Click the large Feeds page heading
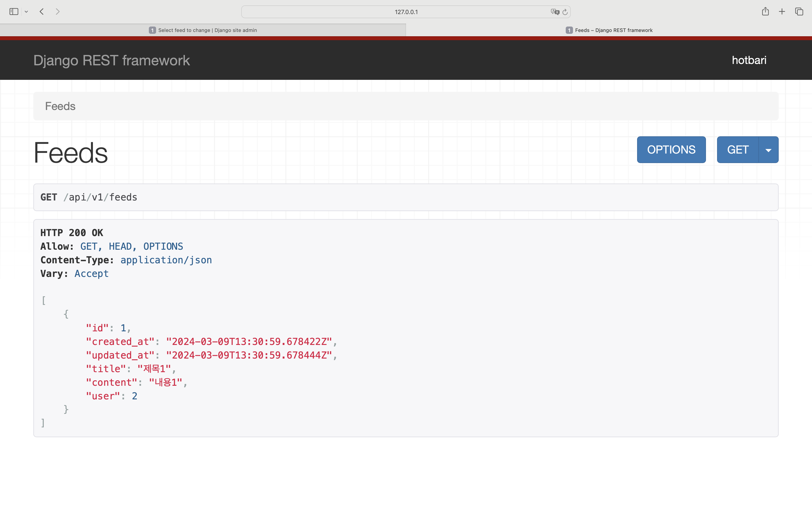Image resolution: width=812 pixels, height=508 pixels. pos(71,153)
